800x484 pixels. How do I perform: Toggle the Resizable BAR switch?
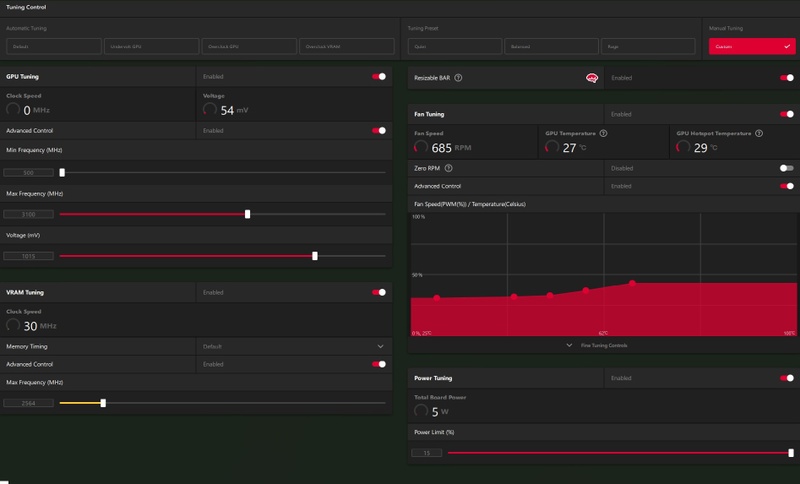787,78
